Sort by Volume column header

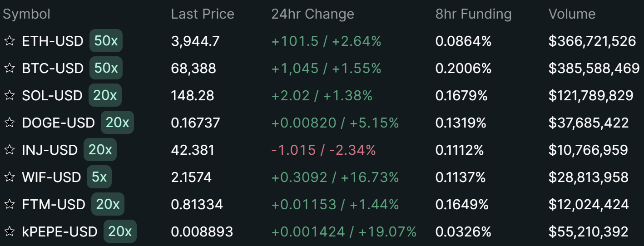572,14
